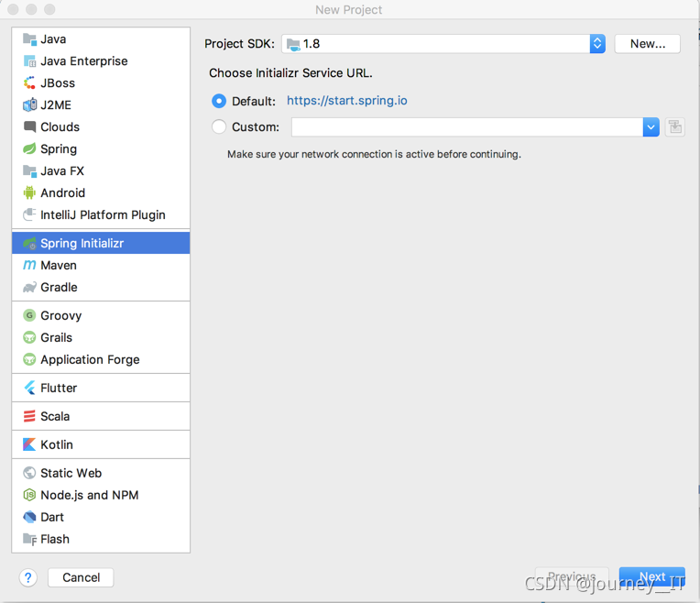Click the Static Web globe icon
This screenshot has width=700, height=603.
click(29, 473)
